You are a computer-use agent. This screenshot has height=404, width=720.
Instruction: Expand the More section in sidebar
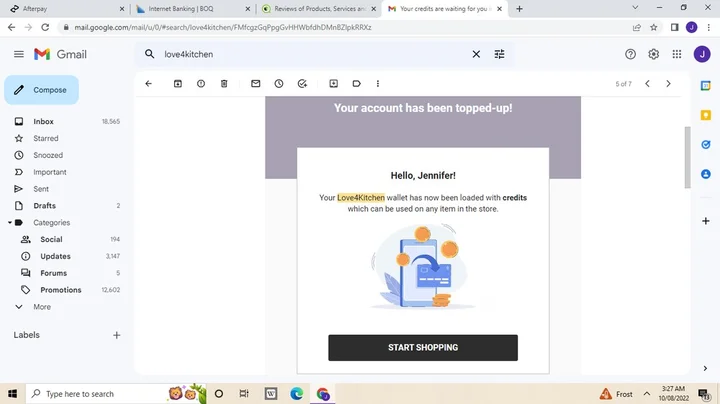[x=41, y=307]
